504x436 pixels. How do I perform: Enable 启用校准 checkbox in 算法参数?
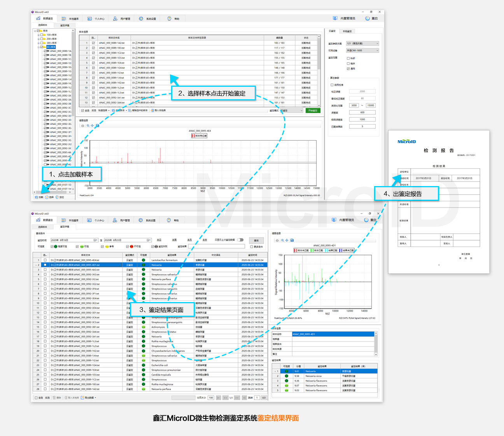pos(332,85)
